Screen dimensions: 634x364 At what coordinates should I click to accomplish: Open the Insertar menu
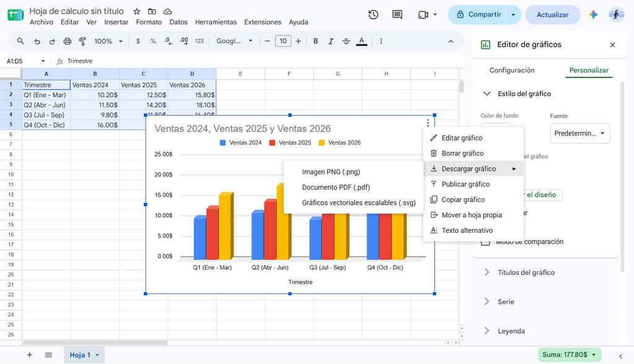coord(116,22)
